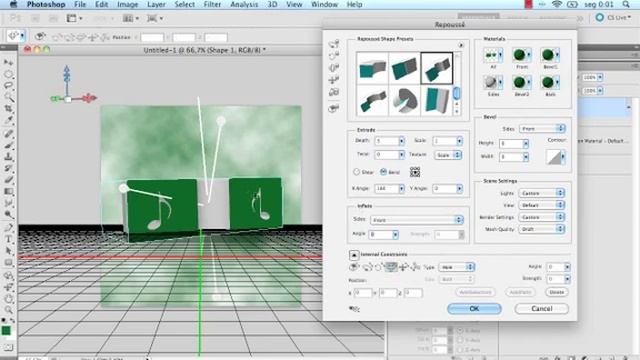The height and width of the screenshot is (360, 640).
Task: Open the Lights dropdown in Scene Settings
Action: tap(542, 193)
